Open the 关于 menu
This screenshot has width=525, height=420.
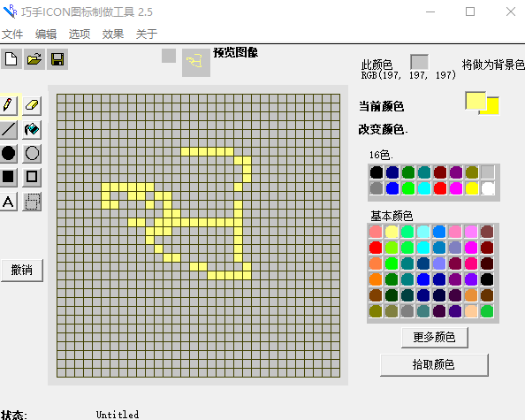[147, 34]
